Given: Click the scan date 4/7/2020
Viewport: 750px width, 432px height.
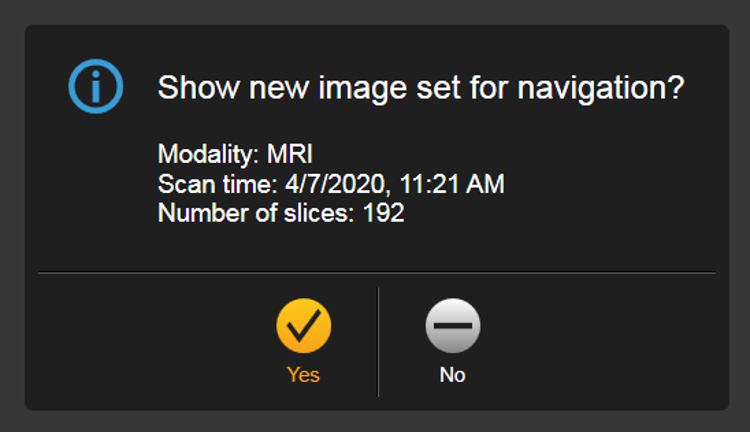Looking at the screenshot, I should click(335, 184).
